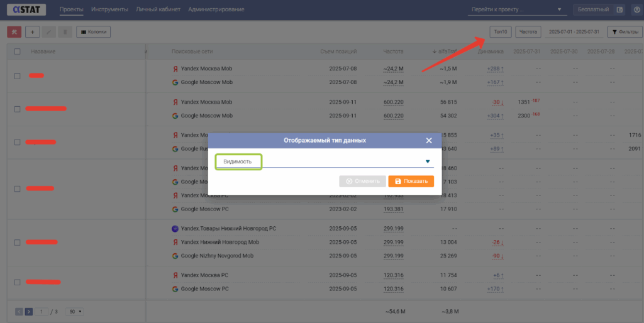Go to next page with arrow icon
Image resolution: width=644 pixels, height=323 pixels.
click(29, 311)
